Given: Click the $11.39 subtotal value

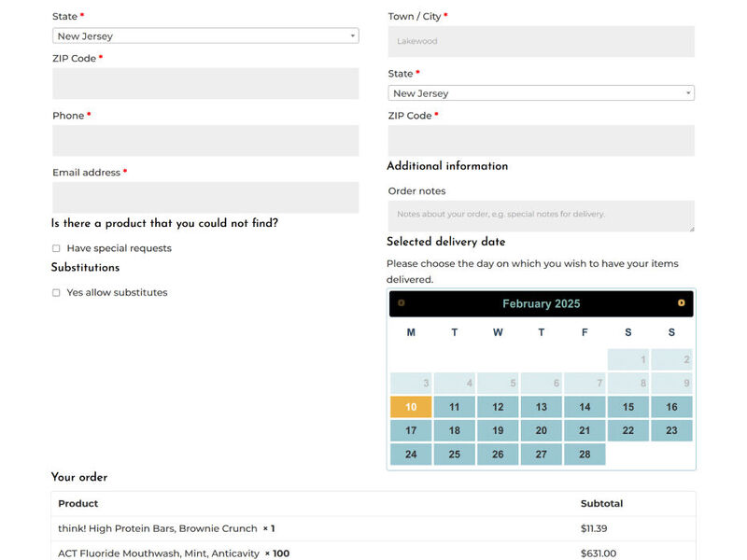Looking at the screenshot, I should click(594, 528).
